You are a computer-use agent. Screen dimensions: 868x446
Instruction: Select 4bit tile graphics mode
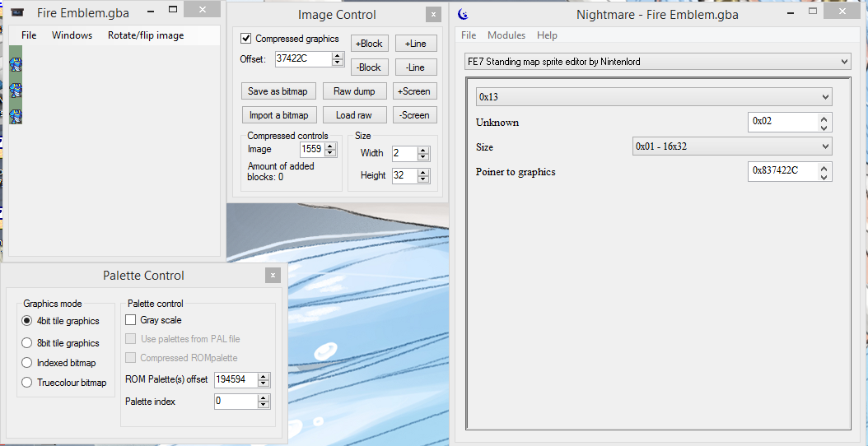click(26, 321)
